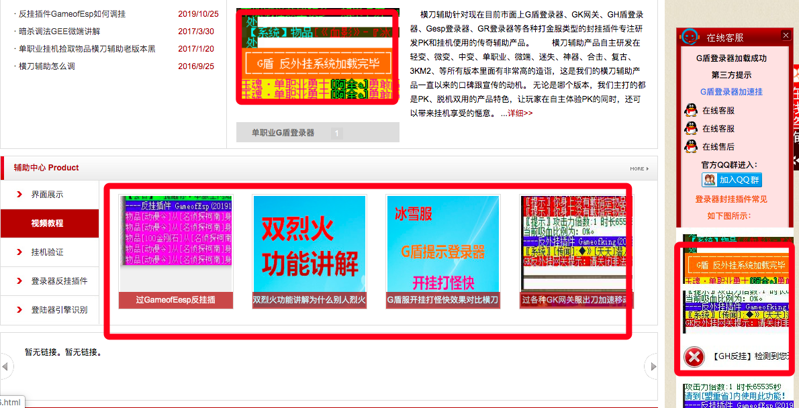Click the 单职业G盾登录器 slideshow caption

coord(283,133)
